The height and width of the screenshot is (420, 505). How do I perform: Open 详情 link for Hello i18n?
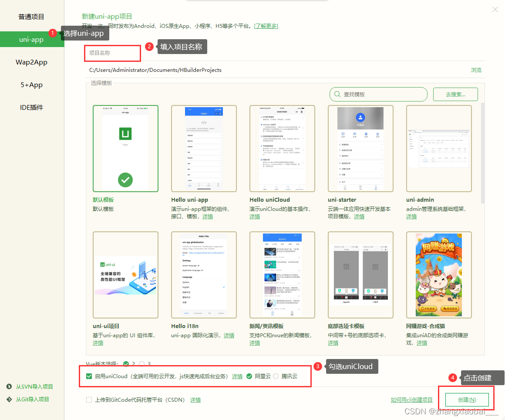[x=229, y=335]
